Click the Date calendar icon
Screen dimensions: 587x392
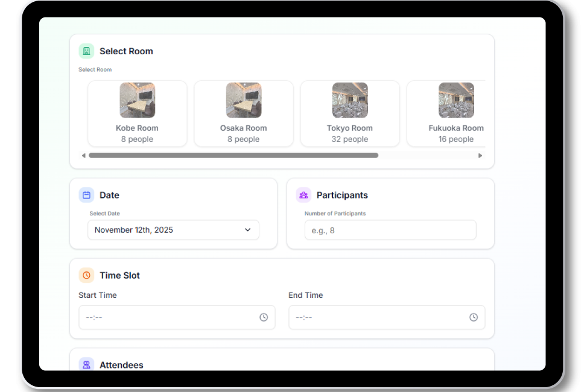pyautogui.click(x=86, y=195)
